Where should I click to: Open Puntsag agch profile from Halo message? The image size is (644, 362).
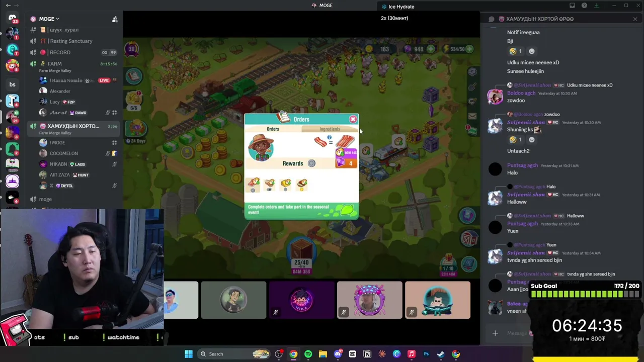click(x=522, y=165)
